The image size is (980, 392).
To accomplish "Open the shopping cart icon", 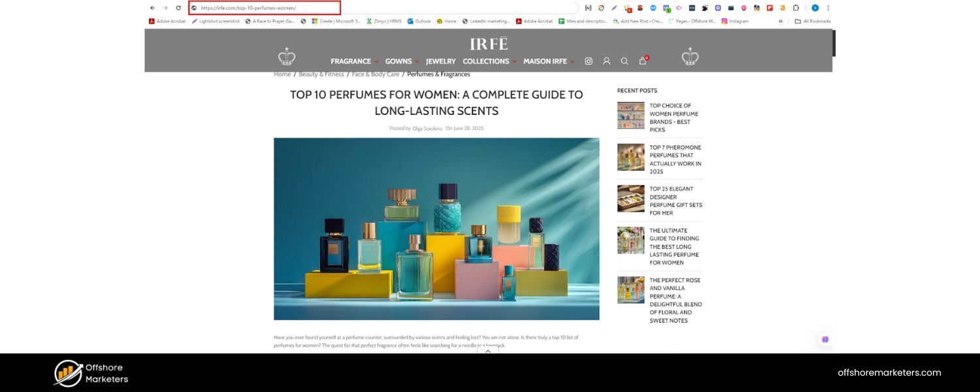I will (642, 61).
